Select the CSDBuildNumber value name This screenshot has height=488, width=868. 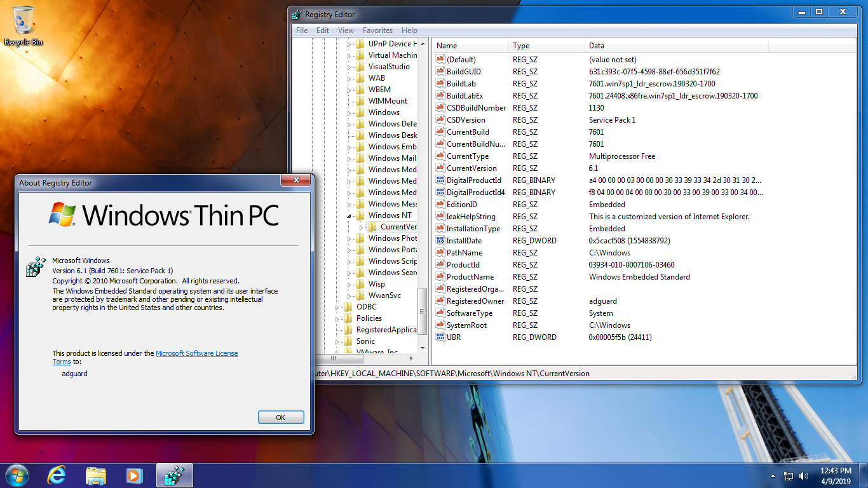[x=476, y=107]
